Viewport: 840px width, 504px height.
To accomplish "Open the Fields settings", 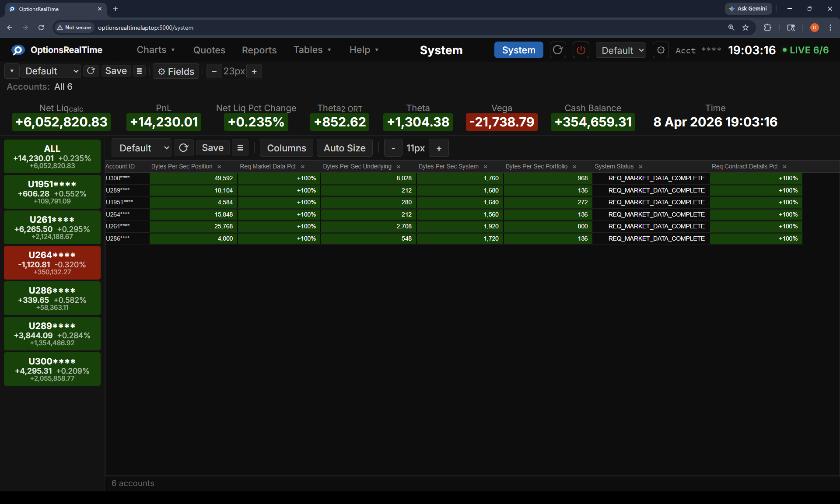I will 176,71.
